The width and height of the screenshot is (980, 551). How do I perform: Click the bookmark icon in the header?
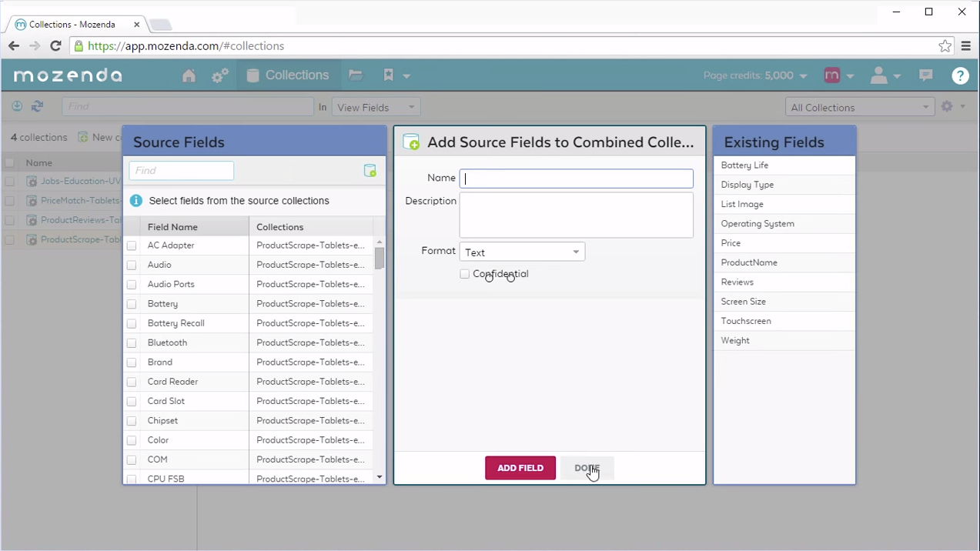389,75
